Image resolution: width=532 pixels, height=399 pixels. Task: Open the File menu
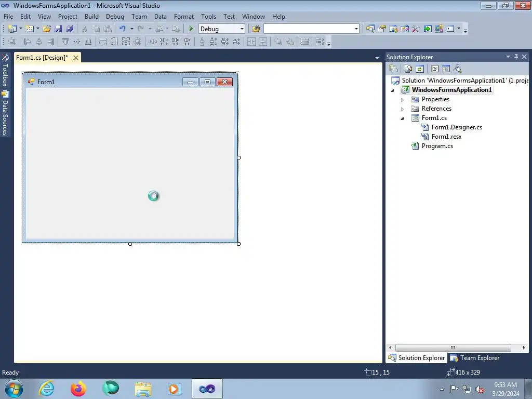(8, 16)
